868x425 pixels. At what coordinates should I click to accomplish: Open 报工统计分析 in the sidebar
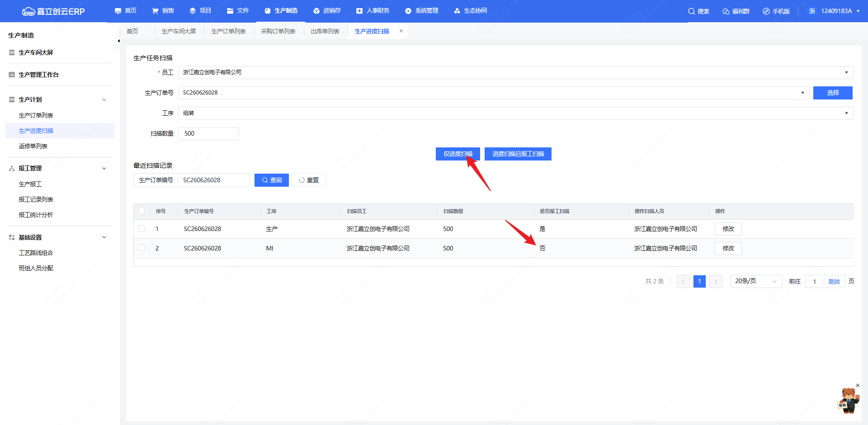36,215
